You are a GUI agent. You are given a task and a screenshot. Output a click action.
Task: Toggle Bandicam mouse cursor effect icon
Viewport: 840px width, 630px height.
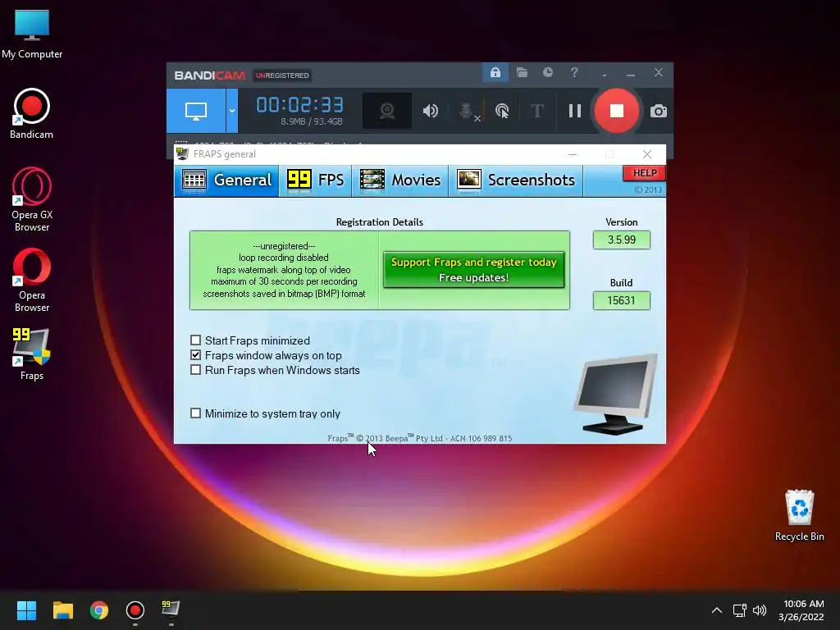click(502, 111)
